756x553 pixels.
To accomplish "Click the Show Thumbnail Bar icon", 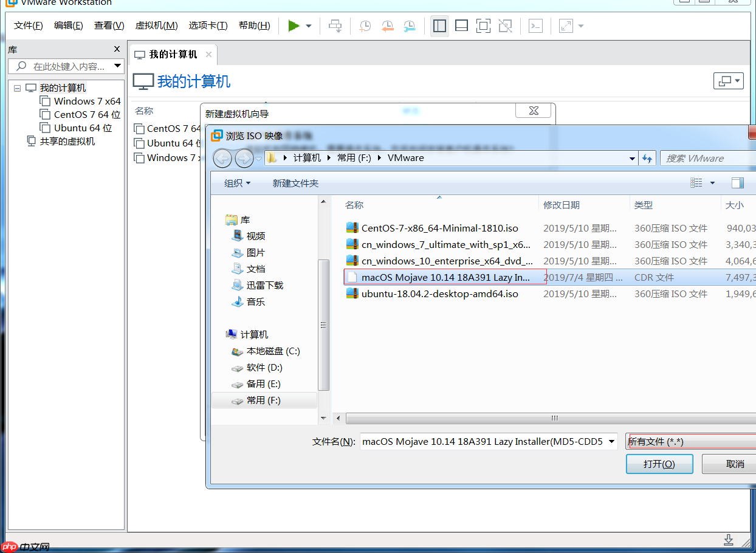I will tap(461, 26).
